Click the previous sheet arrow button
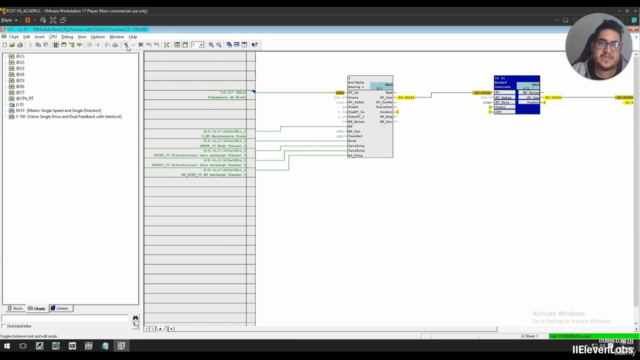 tap(147, 329)
